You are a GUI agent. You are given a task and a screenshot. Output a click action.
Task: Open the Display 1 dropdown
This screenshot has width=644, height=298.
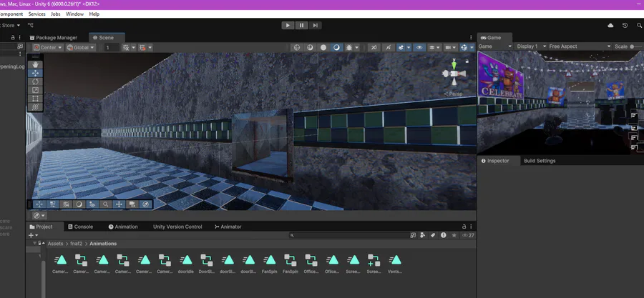click(x=531, y=46)
